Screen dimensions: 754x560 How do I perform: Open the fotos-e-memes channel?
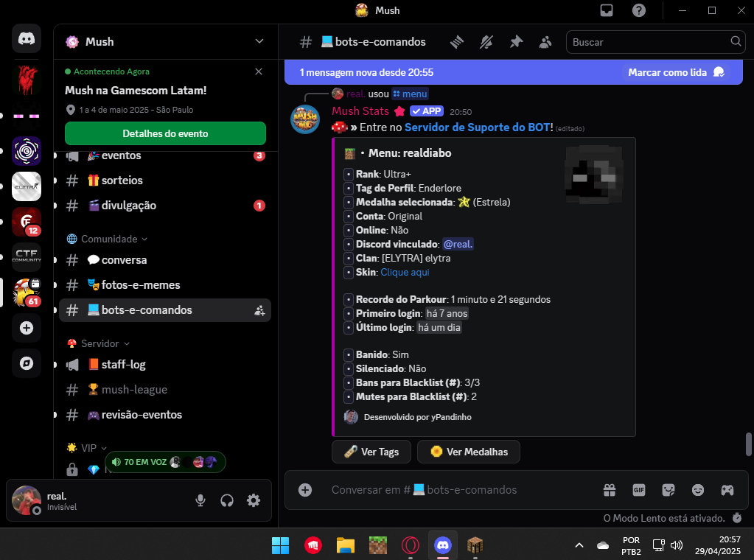point(165,285)
